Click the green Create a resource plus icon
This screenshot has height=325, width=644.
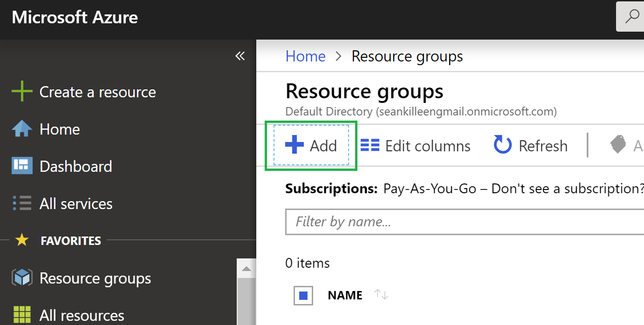21,91
